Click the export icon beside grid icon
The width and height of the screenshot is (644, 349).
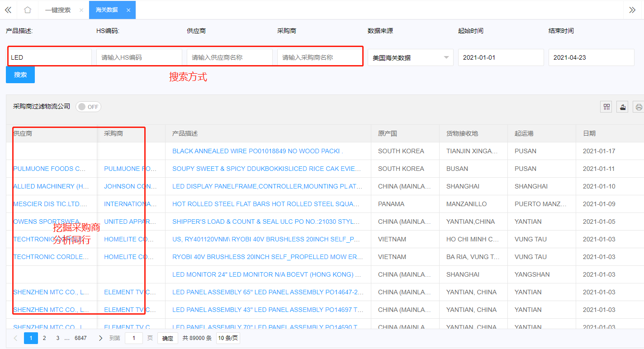622,107
